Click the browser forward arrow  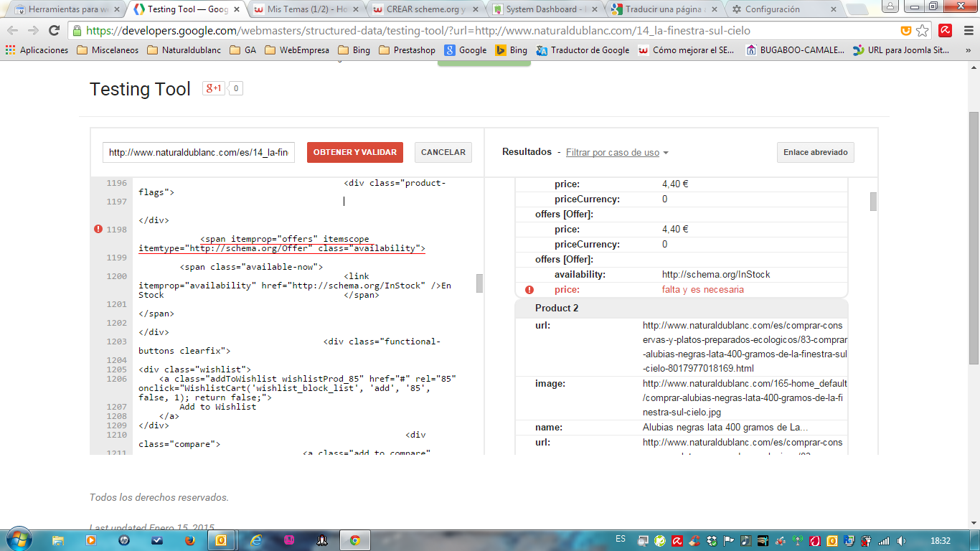(x=34, y=31)
